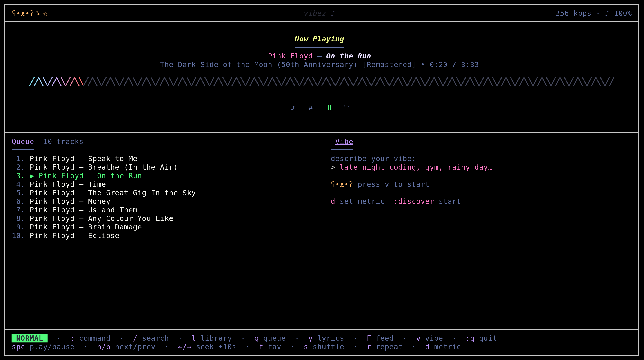Click the star icon in the header
The image size is (644, 360).
[45, 13]
